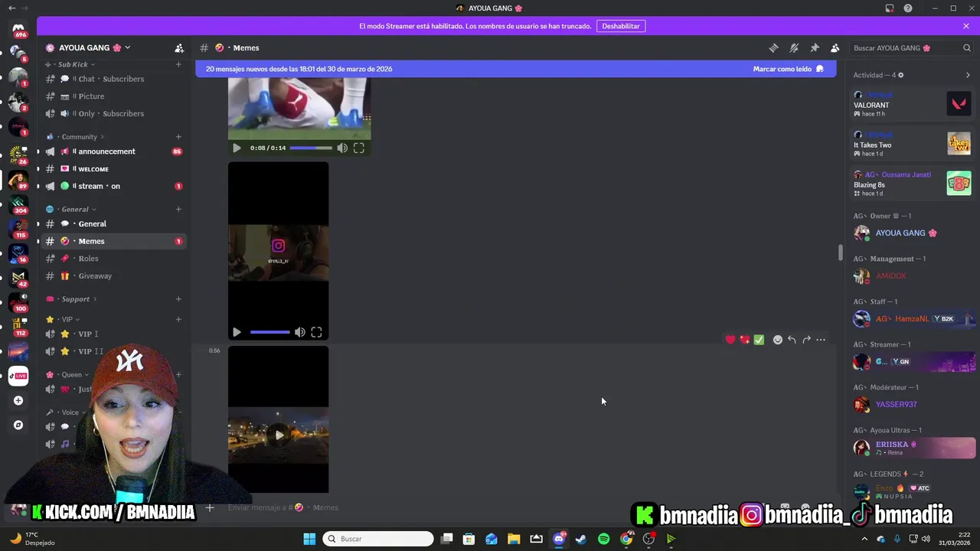The image size is (980, 551).
Task: Open pinned messages with the pin icon
Action: click(815, 47)
